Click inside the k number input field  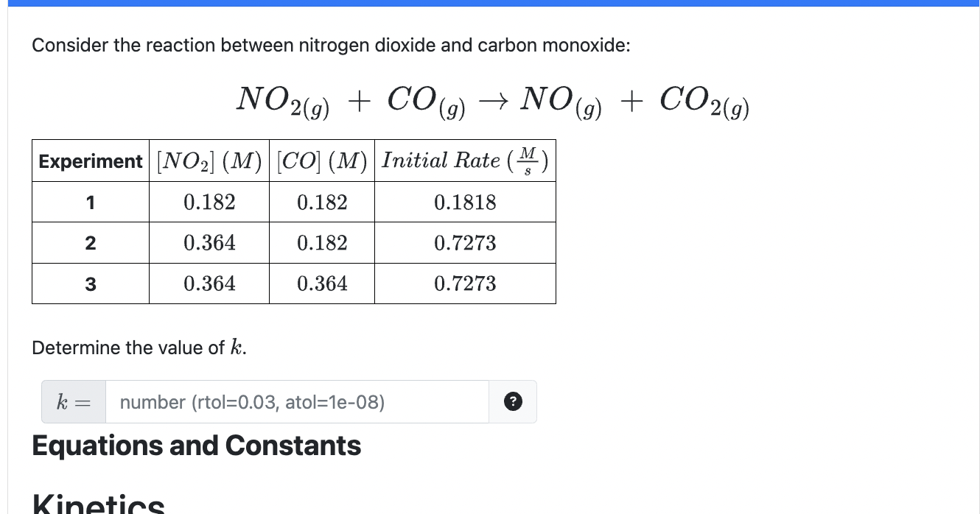click(295, 401)
